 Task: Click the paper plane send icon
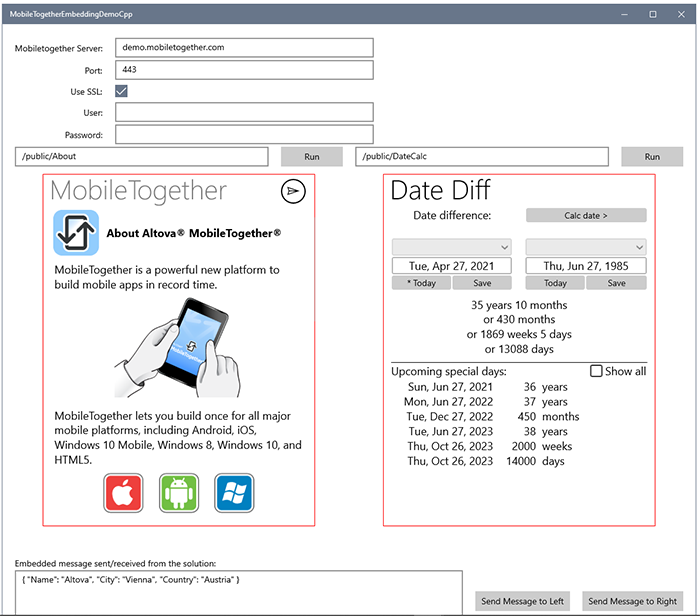(293, 192)
